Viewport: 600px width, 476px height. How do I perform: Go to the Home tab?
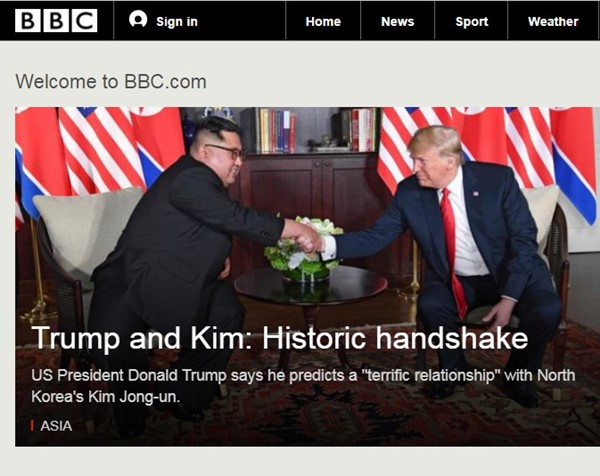coord(323,21)
